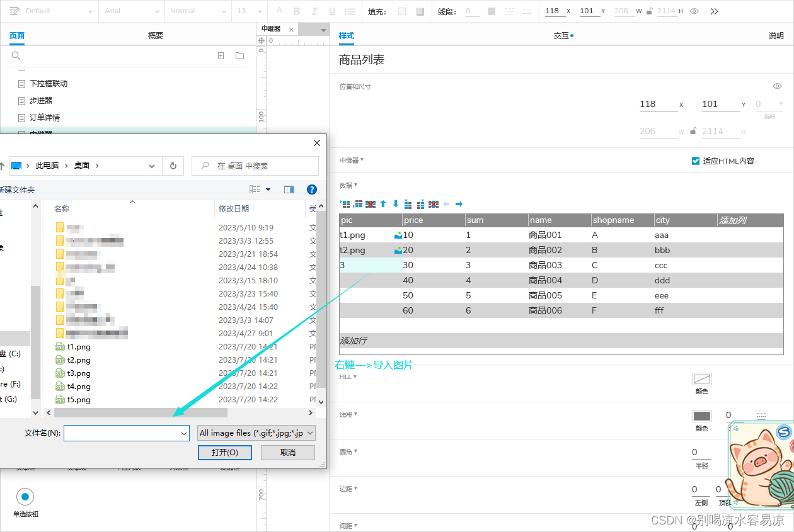Click the help icon in the file dialog
The width and height of the screenshot is (794, 532).
click(313, 189)
